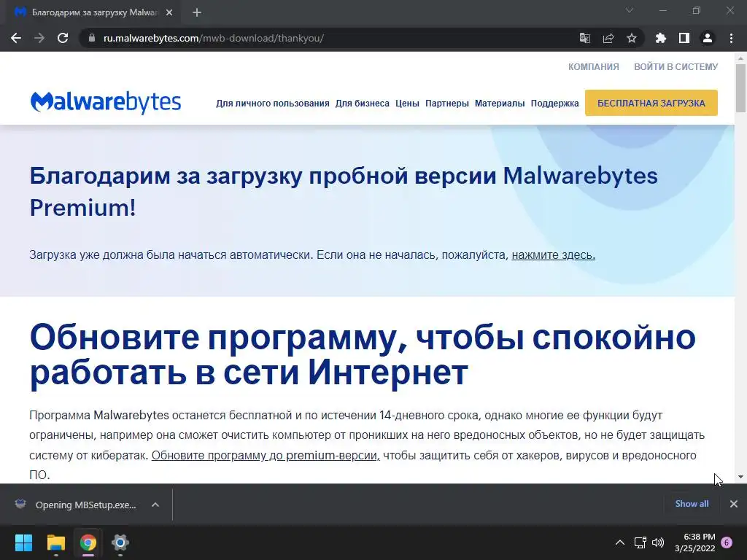The width and height of the screenshot is (747, 560).
Task: Expand the MBSetup.exe download options chevron
Action: pos(155,505)
